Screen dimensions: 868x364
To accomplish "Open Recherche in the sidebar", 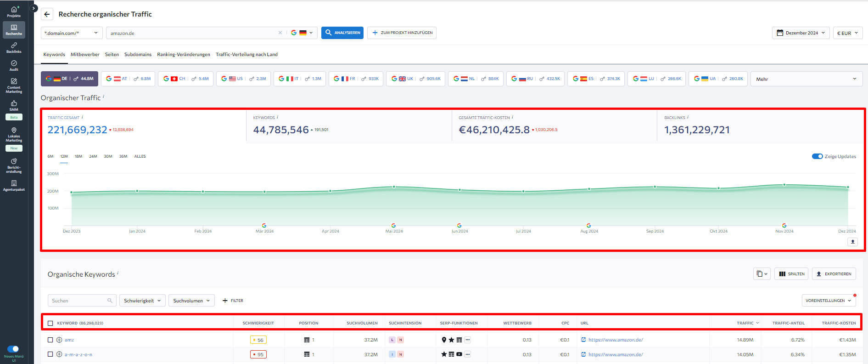I will (x=14, y=30).
